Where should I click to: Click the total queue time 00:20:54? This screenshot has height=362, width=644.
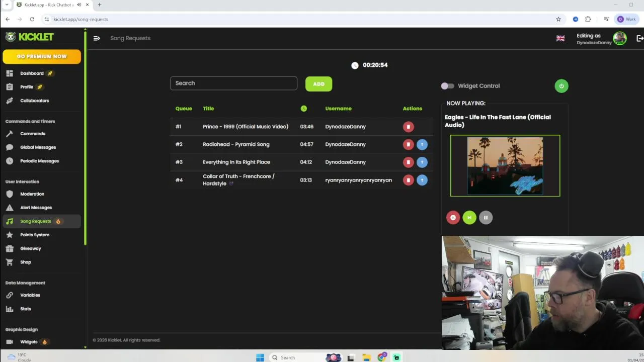375,65
